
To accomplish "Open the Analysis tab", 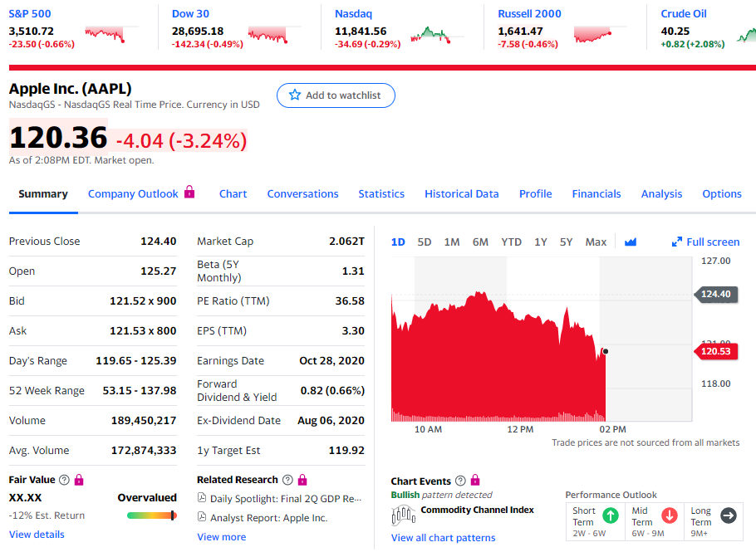I will [661, 194].
